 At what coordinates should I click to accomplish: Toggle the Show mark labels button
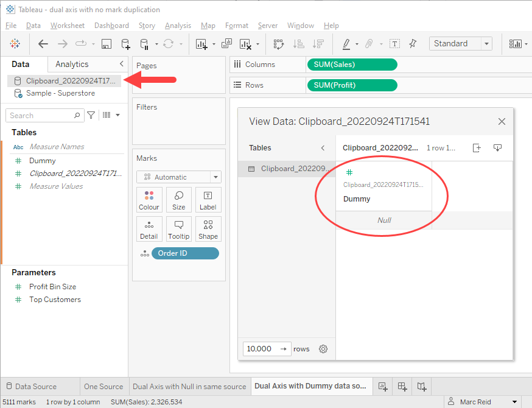click(395, 44)
